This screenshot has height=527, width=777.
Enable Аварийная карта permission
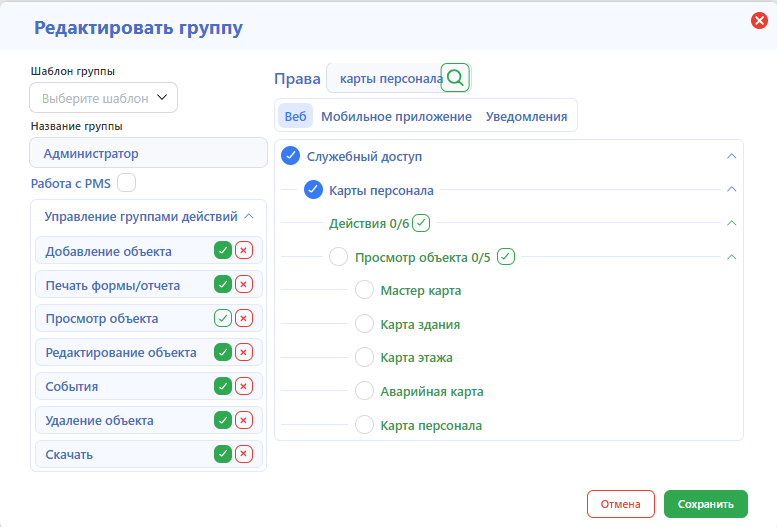(x=364, y=391)
